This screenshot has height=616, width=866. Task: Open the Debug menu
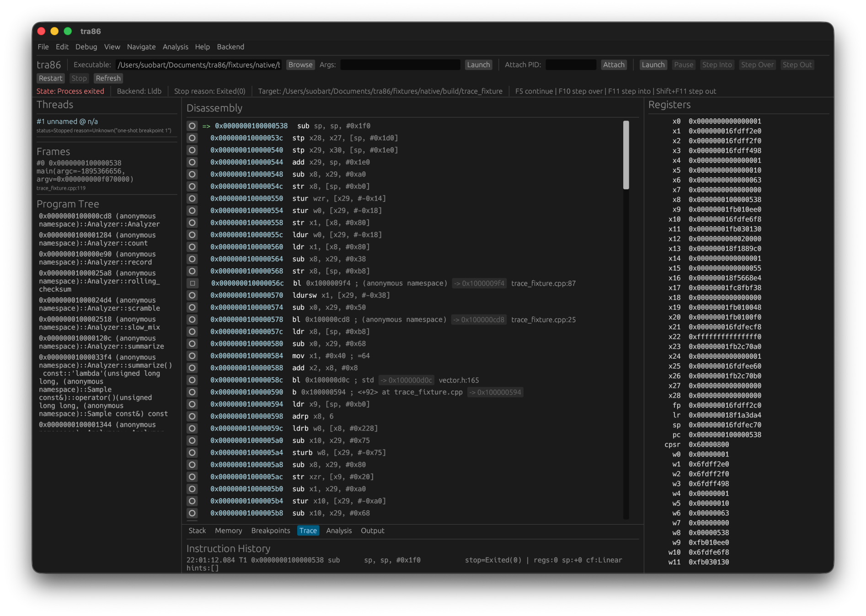click(x=86, y=47)
